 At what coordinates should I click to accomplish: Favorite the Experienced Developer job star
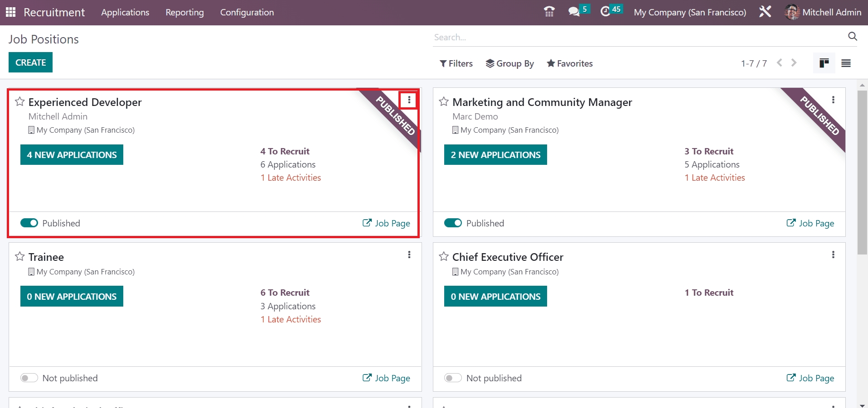(x=19, y=102)
